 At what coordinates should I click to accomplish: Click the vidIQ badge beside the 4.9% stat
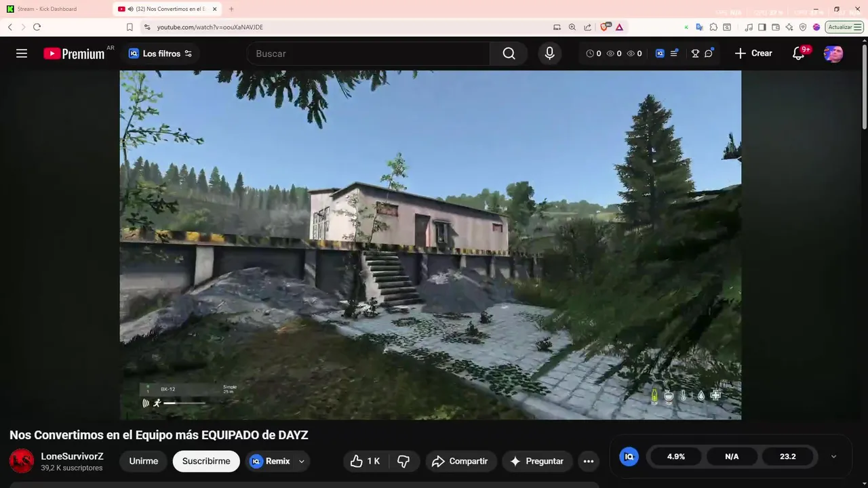(x=629, y=457)
